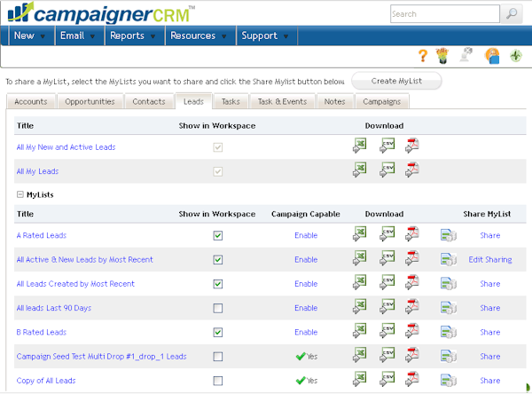Download All My New and Active Leads as PDF

pos(411,146)
